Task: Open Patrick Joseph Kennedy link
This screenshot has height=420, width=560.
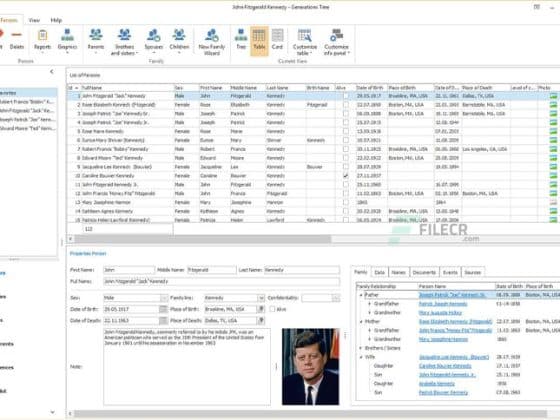Action: 443,304
